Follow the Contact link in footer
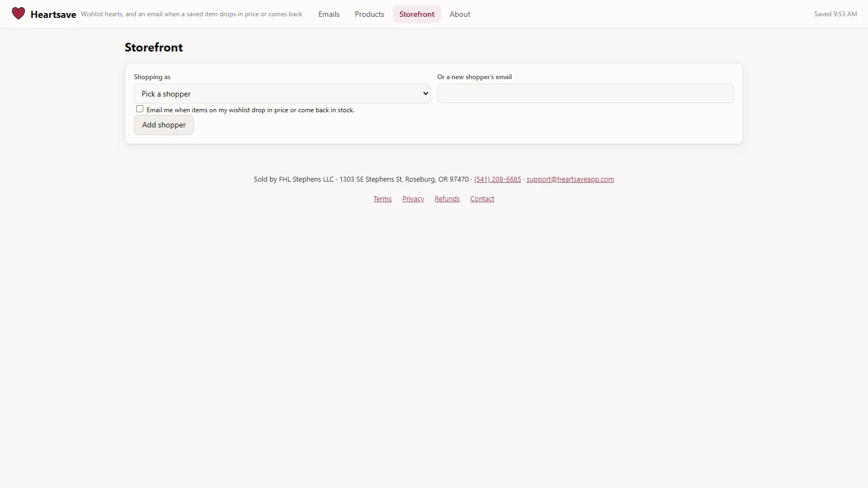Image resolution: width=868 pixels, height=488 pixels. pyautogui.click(x=482, y=199)
